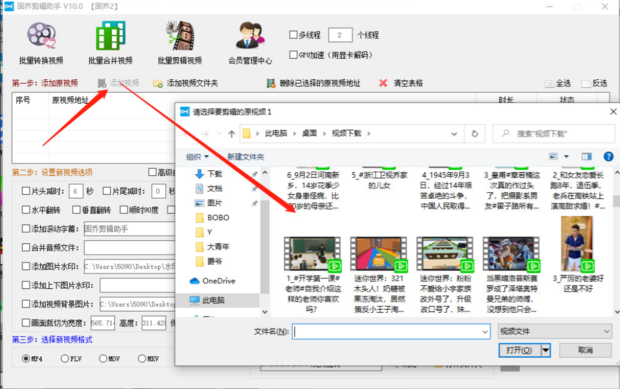Enable the 多线程 checkbox
Viewport: 620px width, 389px height.
[x=293, y=35]
